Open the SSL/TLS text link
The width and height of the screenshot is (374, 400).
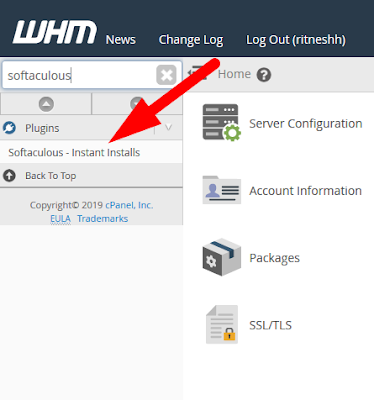point(270,325)
